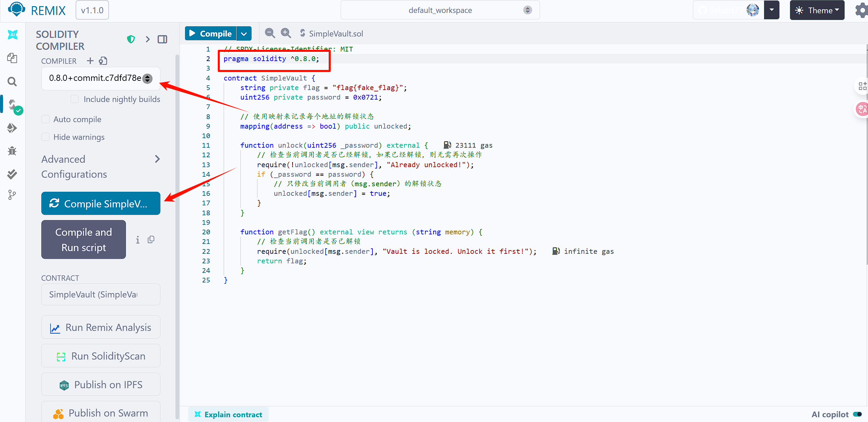
Task: Open the compiler version dropdown
Action: click(100, 78)
